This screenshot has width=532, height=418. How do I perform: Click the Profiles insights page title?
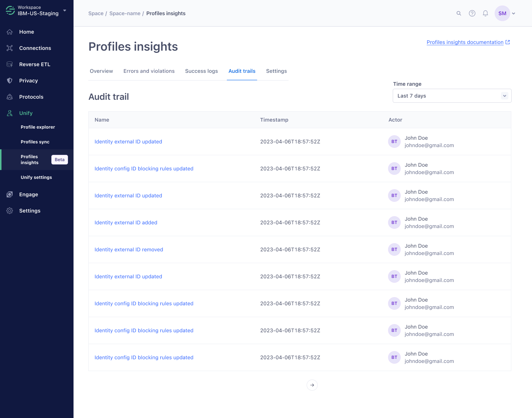pyautogui.click(x=133, y=47)
